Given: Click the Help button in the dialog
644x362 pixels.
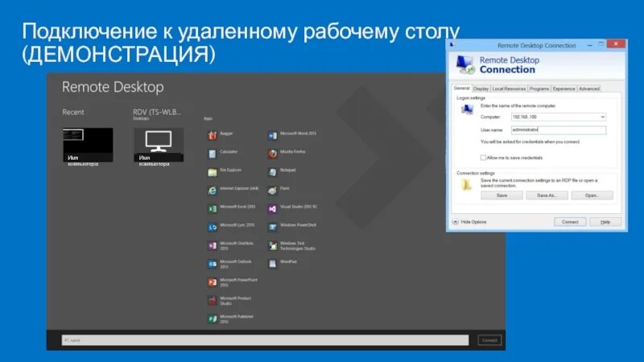Looking at the screenshot, I should point(605,222).
